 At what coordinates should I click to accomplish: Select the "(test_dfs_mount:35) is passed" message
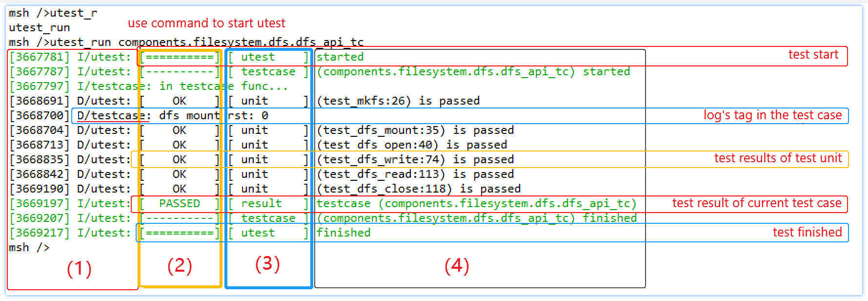pyautogui.click(x=415, y=130)
